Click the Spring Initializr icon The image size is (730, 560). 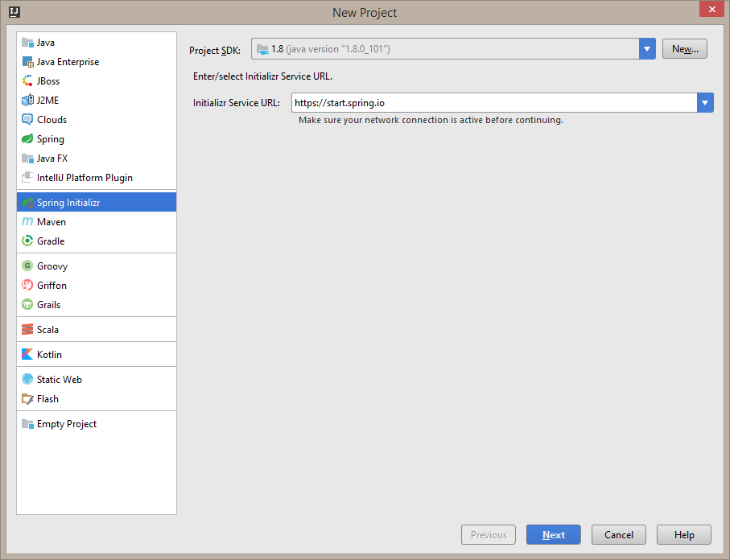coord(27,203)
